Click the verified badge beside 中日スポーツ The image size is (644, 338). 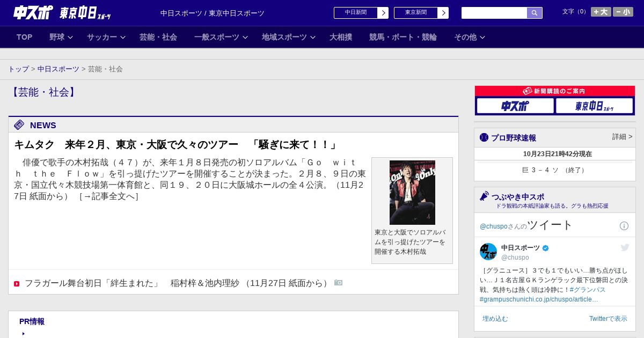pos(546,248)
